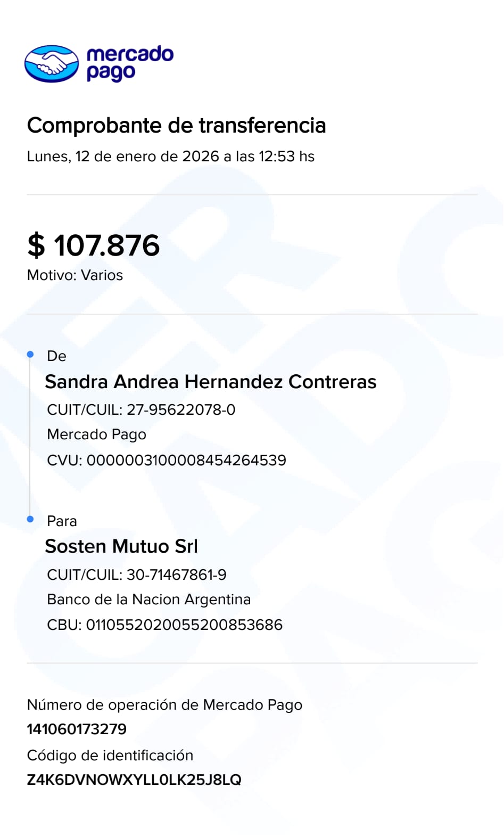This screenshot has height=837, width=504.
Task: Select the Comprobante de transferencia heading
Action: pos(176,126)
